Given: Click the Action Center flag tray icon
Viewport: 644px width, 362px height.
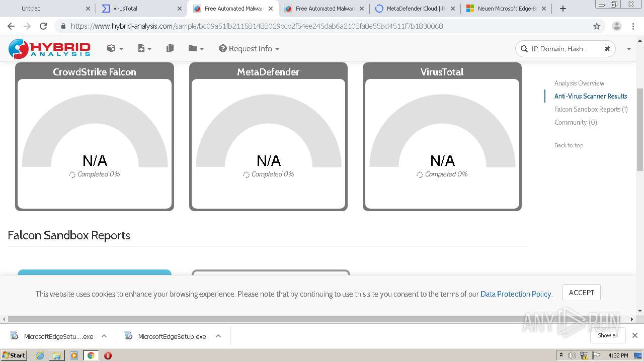Looking at the screenshot, I should click(x=596, y=355).
